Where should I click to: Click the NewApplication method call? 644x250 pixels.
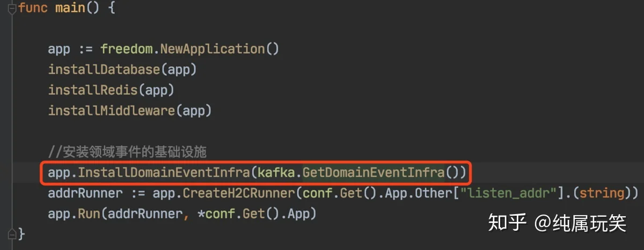[x=213, y=49]
